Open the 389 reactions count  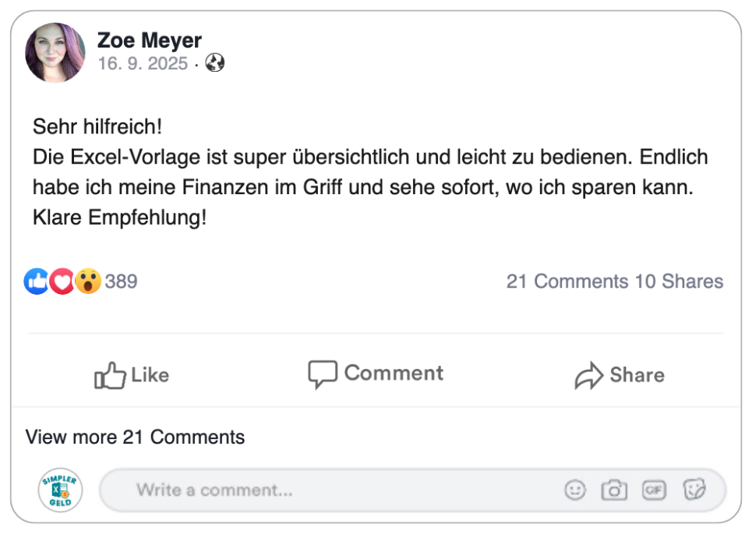[121, 282]
